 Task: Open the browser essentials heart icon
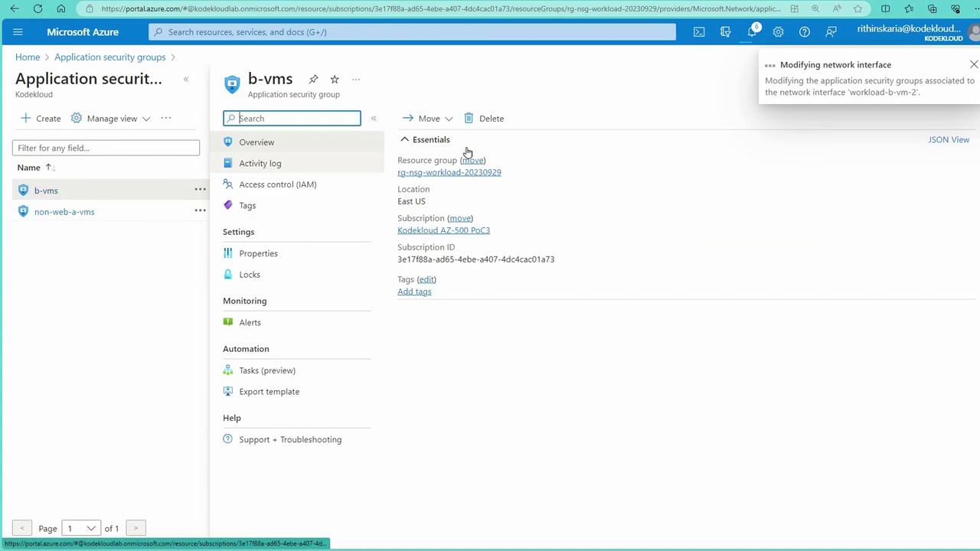[x=955, y=9]
